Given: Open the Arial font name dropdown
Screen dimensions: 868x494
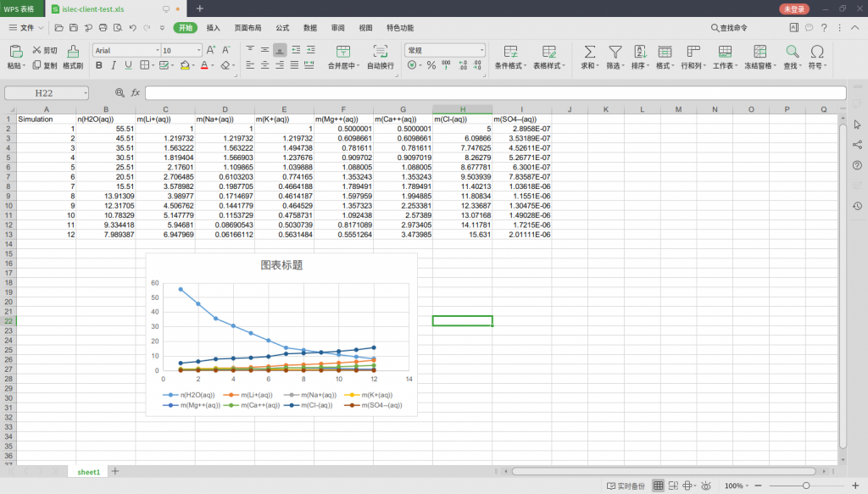Looking at the screenshot, I should [x=157, y=50].
